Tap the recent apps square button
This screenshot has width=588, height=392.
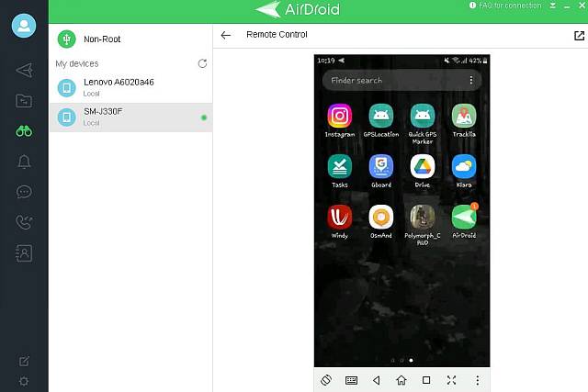pos(426,380)
